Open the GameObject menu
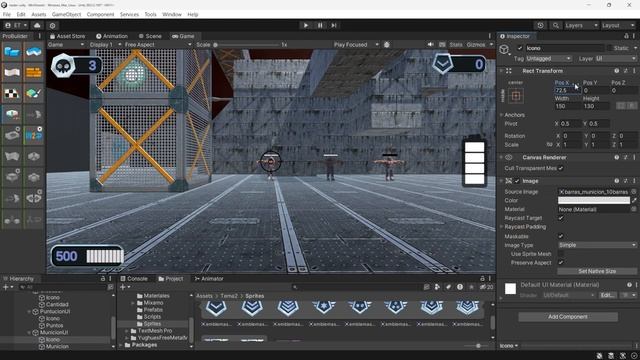Viewport: 640px width, 360px height. point(67,14)
